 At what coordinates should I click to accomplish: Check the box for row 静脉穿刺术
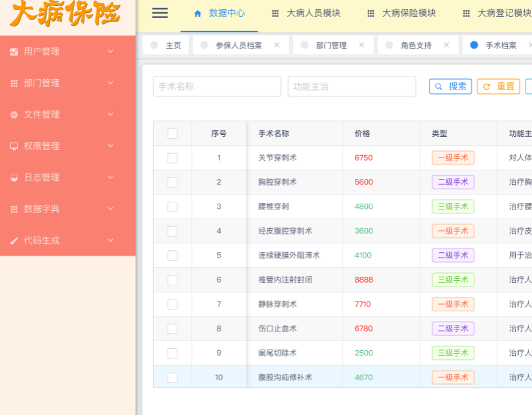173,305
